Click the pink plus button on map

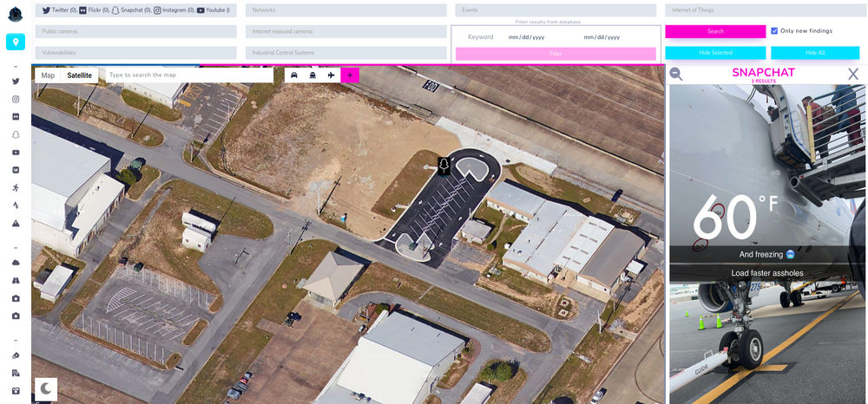click(350, 75)
